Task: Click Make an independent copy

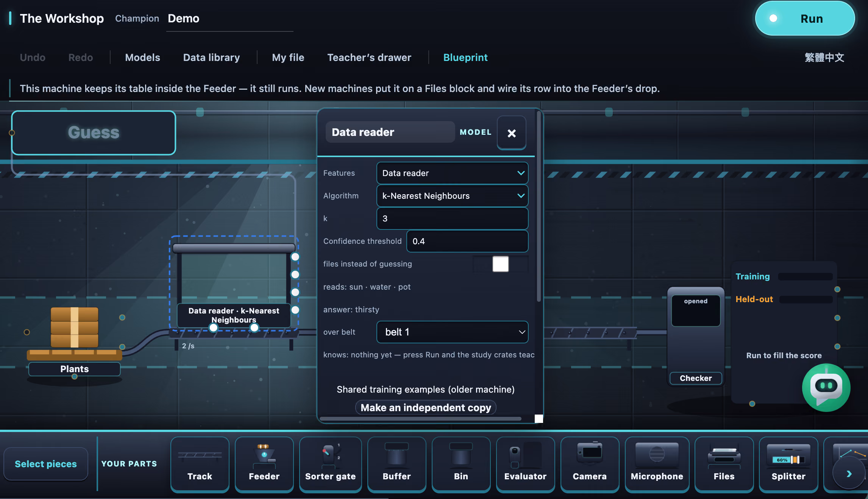Action: [x=426, y=407]
